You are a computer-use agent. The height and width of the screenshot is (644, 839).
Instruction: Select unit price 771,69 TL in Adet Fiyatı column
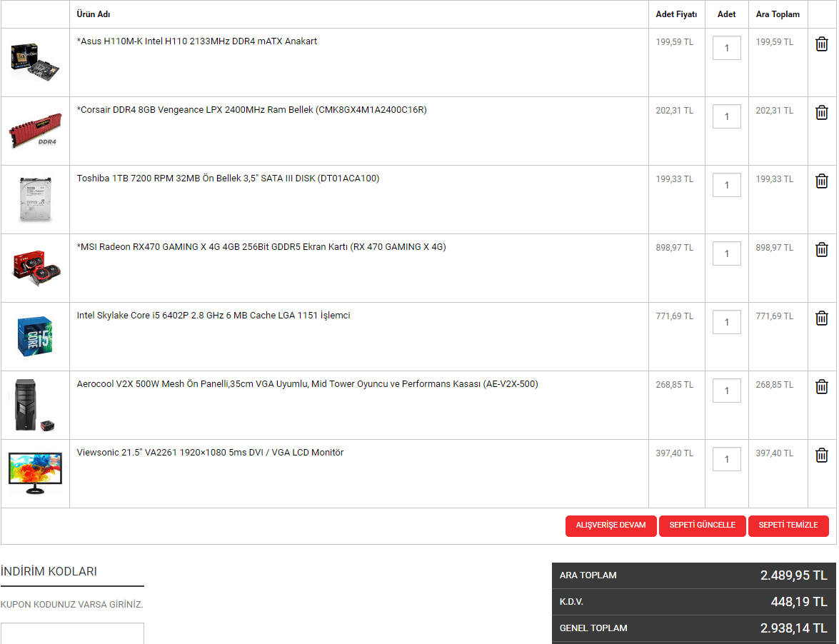674,316
